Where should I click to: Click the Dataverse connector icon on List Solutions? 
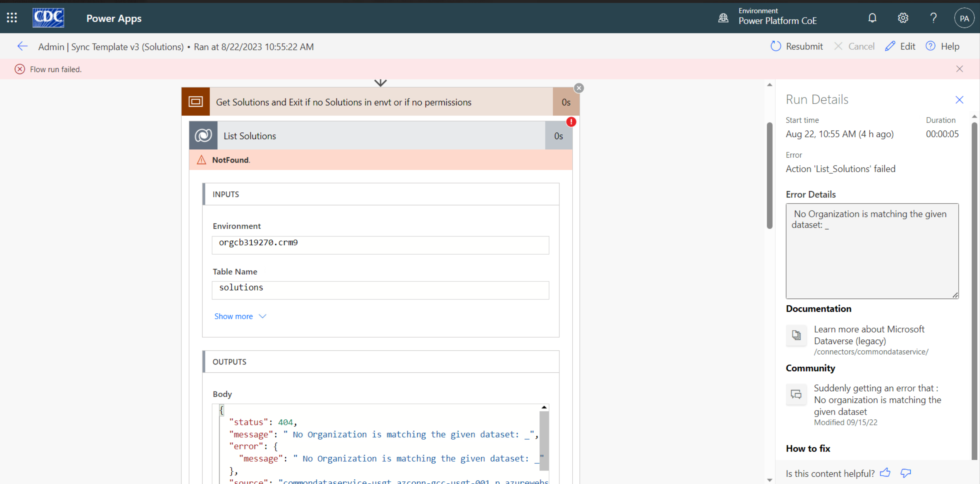coord(203,135)
